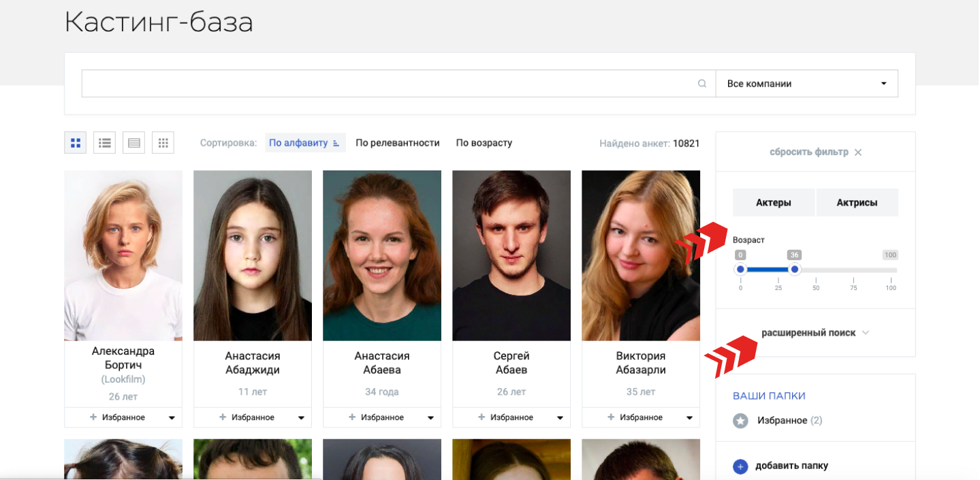This screenshot has width=980, height=480.
Task: Click the search magnifier icon
Action: coord(702,84)
